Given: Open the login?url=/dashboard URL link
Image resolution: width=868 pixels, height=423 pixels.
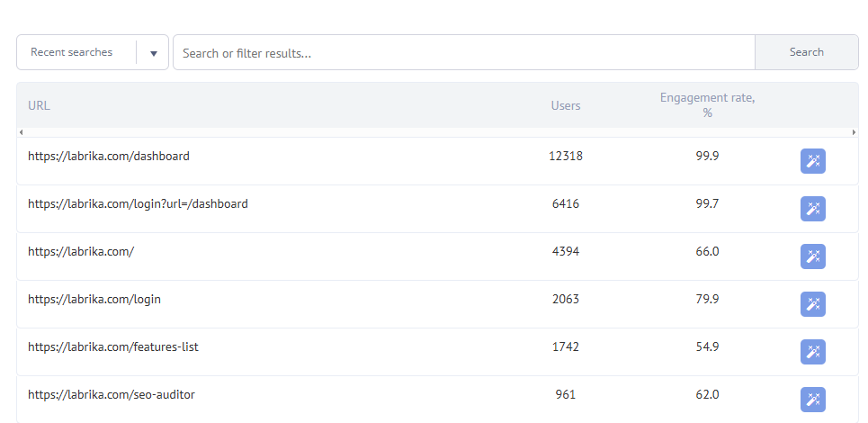Looking at the screenshot, I should point(138,203).
